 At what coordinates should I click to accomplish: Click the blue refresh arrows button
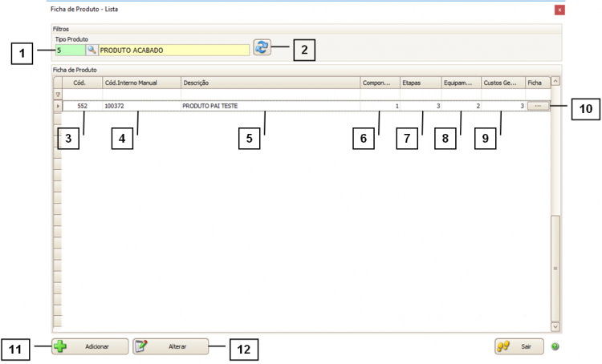(262, 47)
